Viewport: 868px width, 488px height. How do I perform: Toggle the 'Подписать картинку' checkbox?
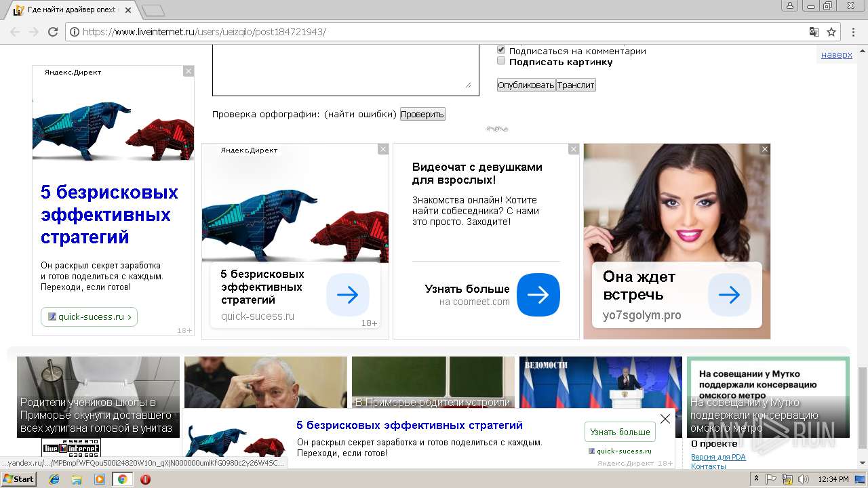click(501, 61)
